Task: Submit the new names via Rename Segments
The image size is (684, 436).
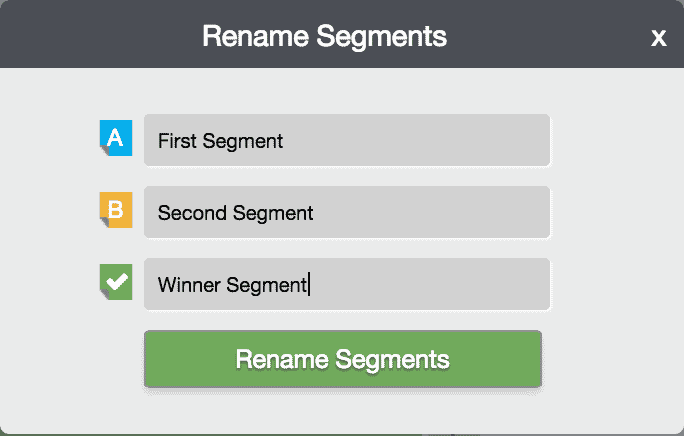Action: pyautogui.click(x=343, y=359)
